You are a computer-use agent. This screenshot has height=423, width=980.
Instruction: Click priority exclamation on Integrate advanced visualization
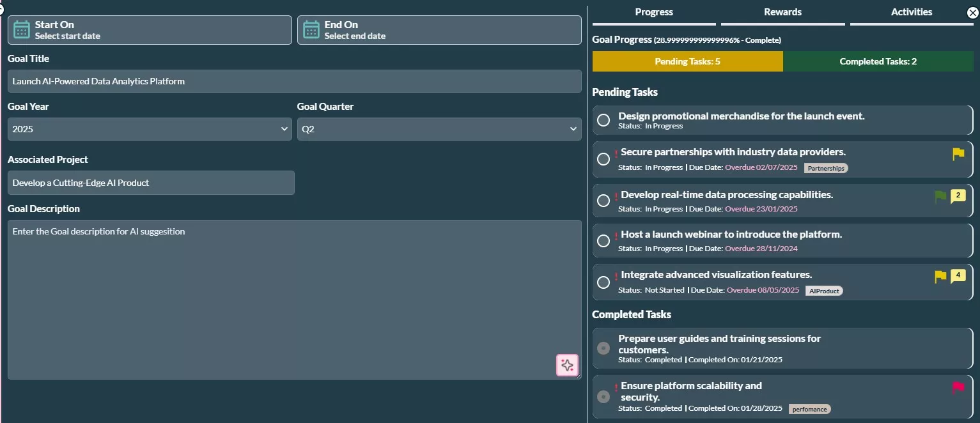(616, 276)
